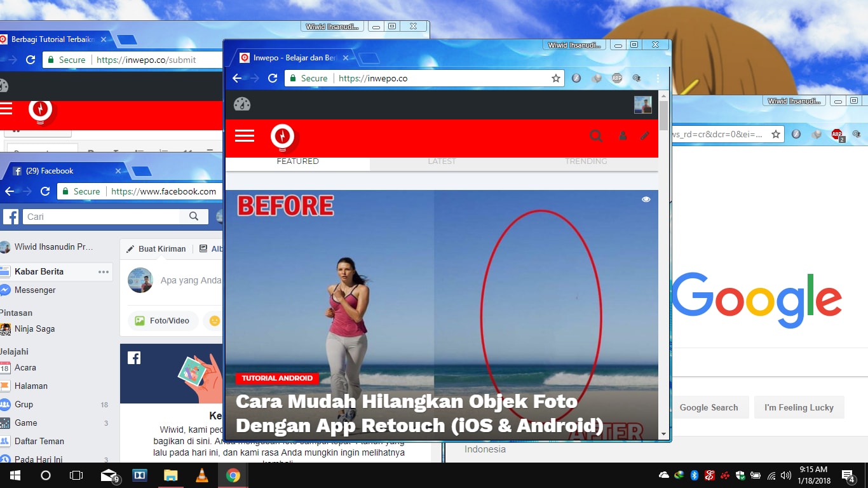Reload the inwepo.co page
Screen dimensions: 868x488
coord(273,78)
